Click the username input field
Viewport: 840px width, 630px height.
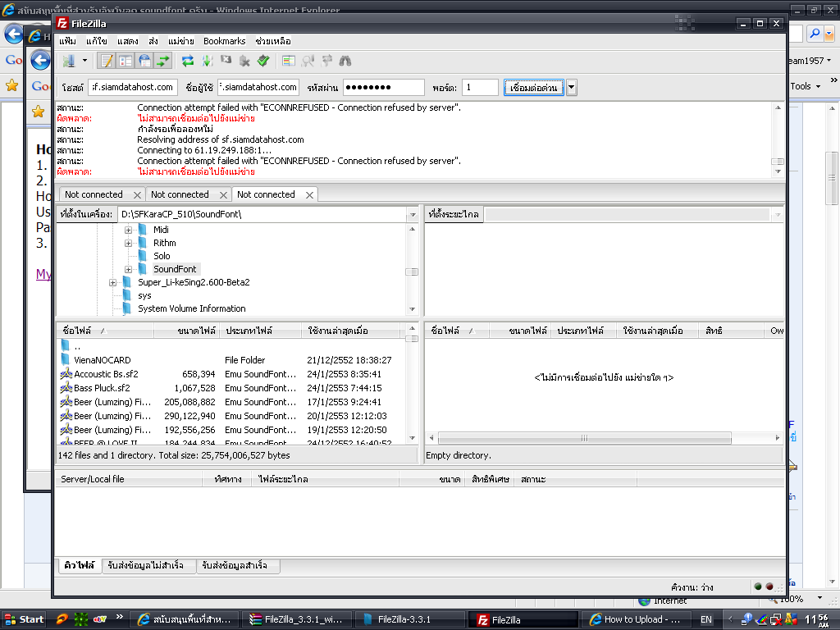pos(258,87)
